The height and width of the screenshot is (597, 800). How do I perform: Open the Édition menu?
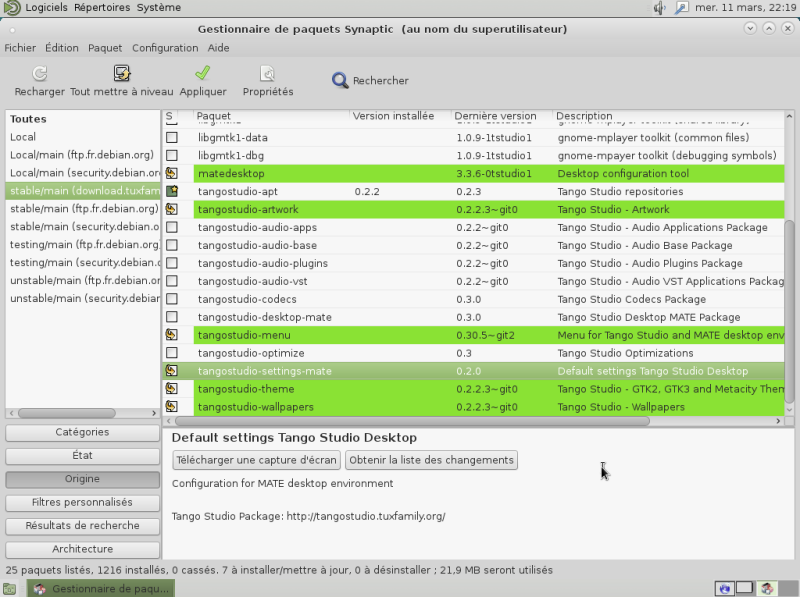62,48
